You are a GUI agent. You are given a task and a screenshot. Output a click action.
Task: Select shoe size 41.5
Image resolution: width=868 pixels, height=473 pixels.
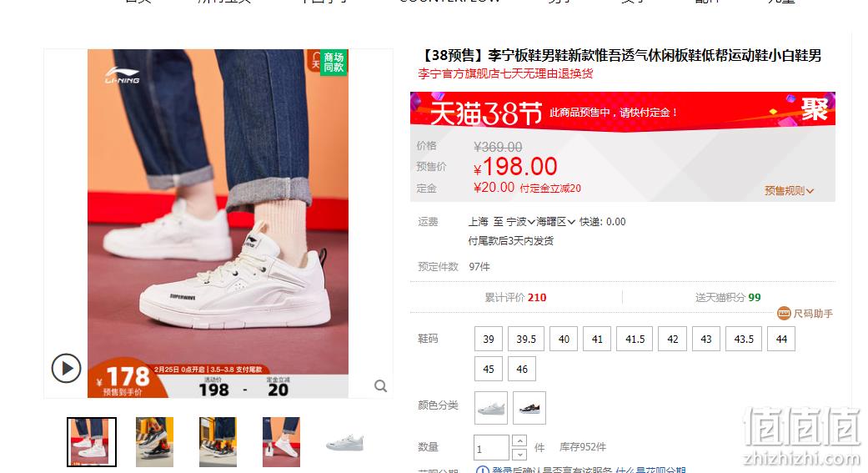[x=635, y=339]
